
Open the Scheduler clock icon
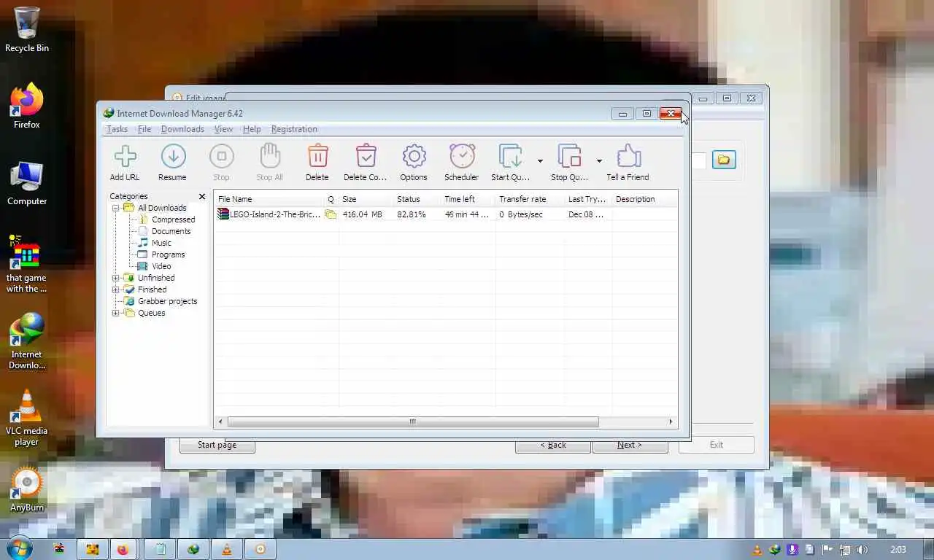click(x=462, y=162)
